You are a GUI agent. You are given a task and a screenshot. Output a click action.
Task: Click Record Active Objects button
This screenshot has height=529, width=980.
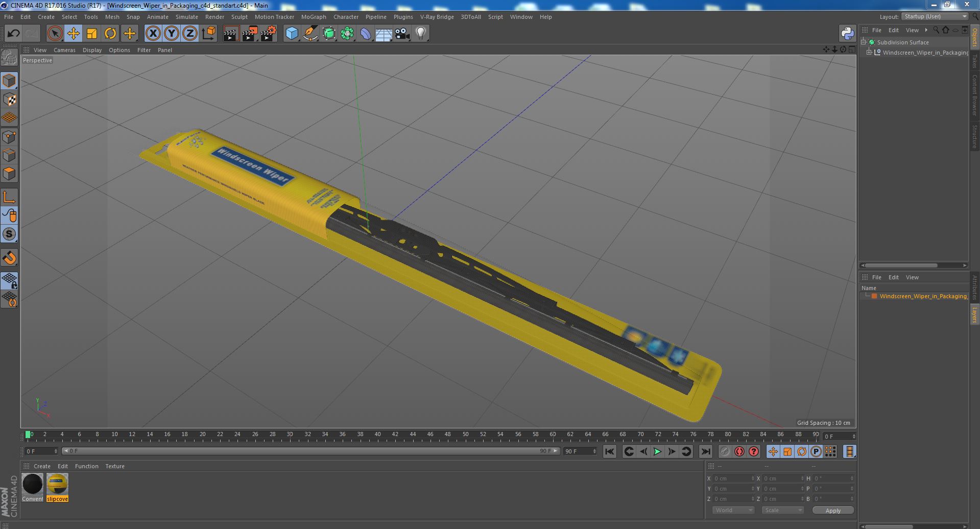click(725, 451)
